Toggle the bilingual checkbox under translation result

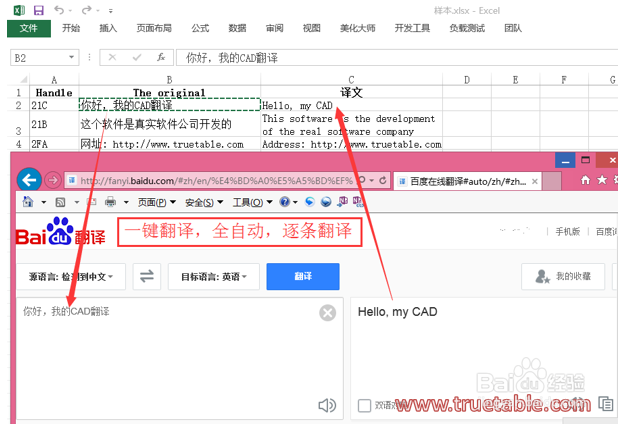(x=364, y=405)
